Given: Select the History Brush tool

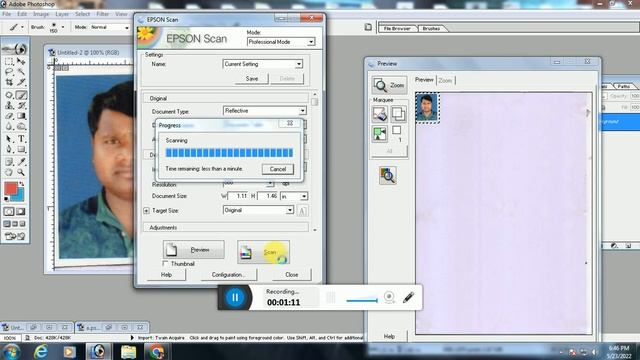Looking at the screenshot, I should 21,105.
